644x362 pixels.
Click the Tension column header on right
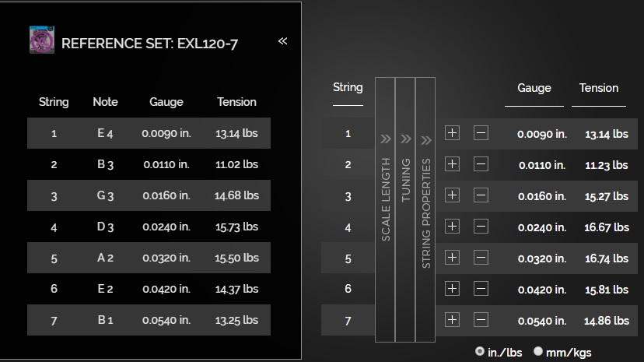599,88
